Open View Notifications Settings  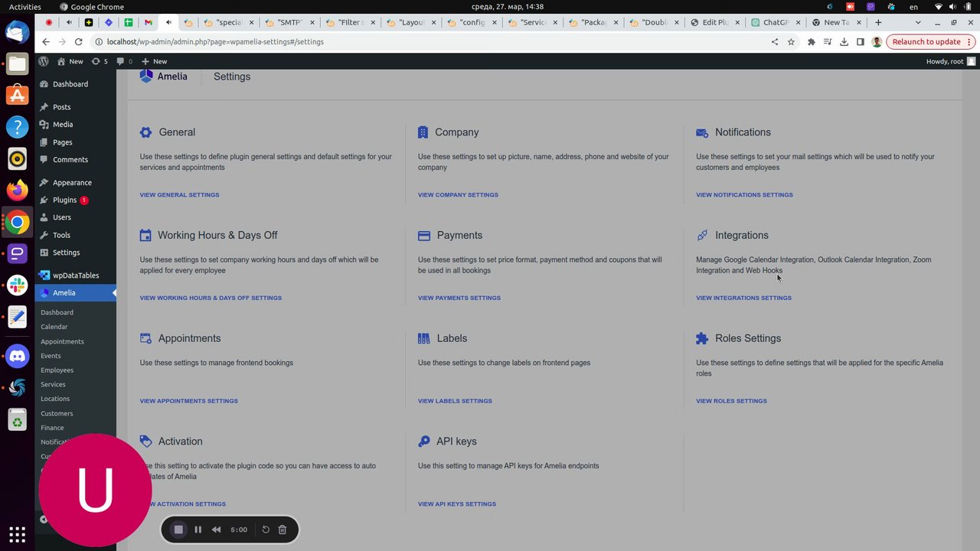pyautogui.click(x=744, y=194)
